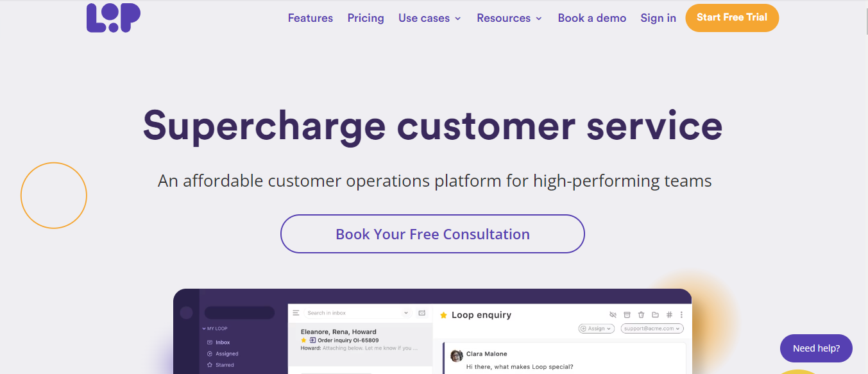Screen dimensions: 868x374
Task: Open the Features menu item
Action: (311, 18)
